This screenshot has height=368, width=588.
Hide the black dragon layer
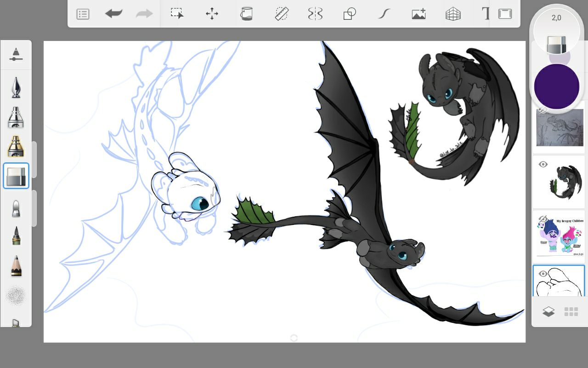click(x=543, y=164)
